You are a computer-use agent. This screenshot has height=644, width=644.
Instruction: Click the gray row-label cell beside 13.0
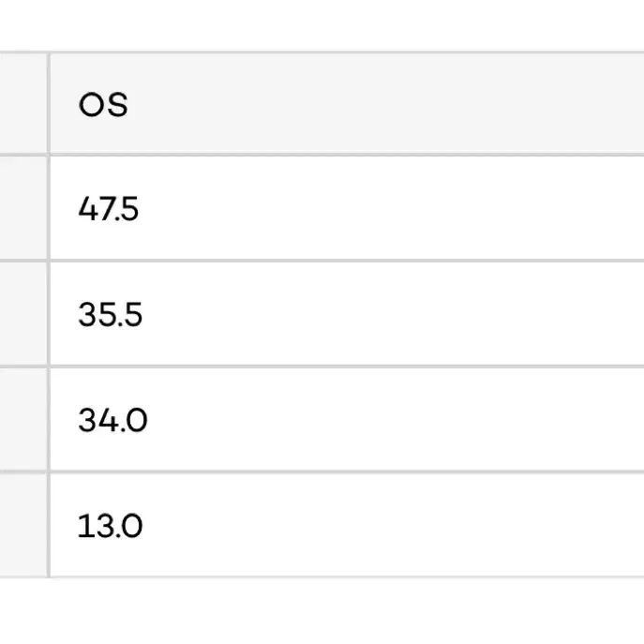point(23,525)
